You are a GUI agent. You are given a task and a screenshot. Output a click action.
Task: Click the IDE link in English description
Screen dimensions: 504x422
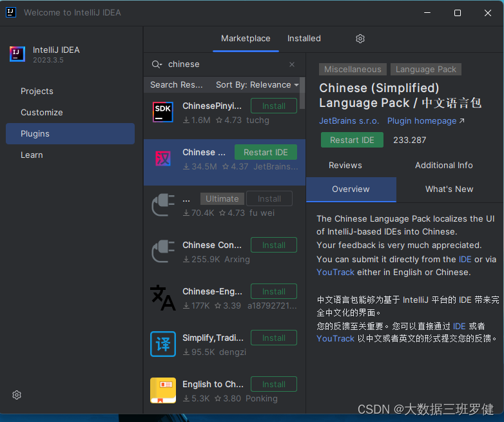pyautogui.click(x=465, y=260)
